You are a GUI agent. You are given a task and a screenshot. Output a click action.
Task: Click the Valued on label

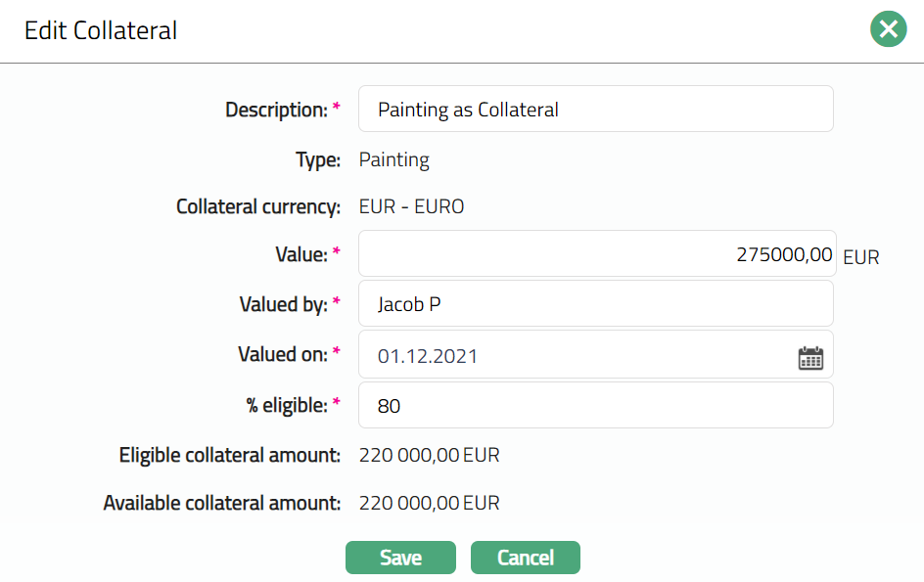coord(282,354)
